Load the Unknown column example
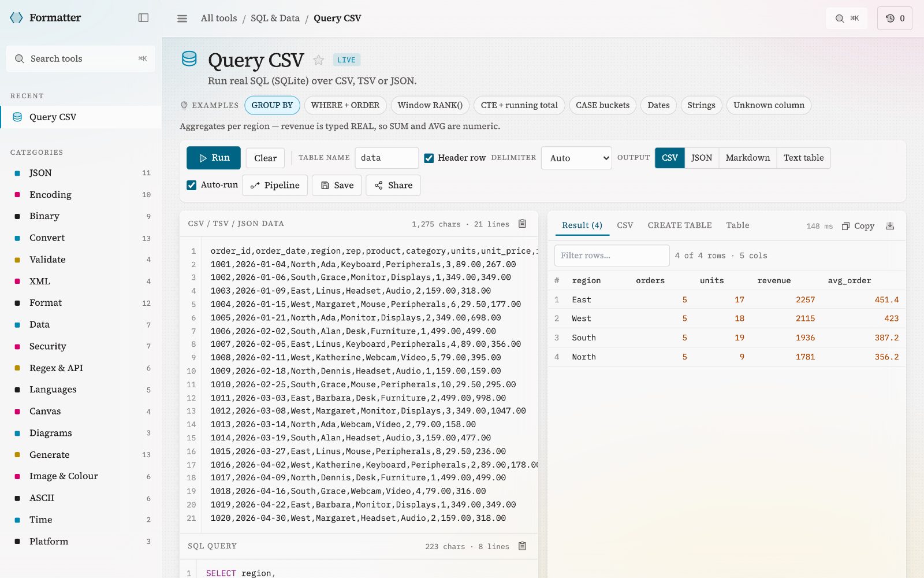The width and height of the screenshot is (924, 578). click(x=769, y=105)
